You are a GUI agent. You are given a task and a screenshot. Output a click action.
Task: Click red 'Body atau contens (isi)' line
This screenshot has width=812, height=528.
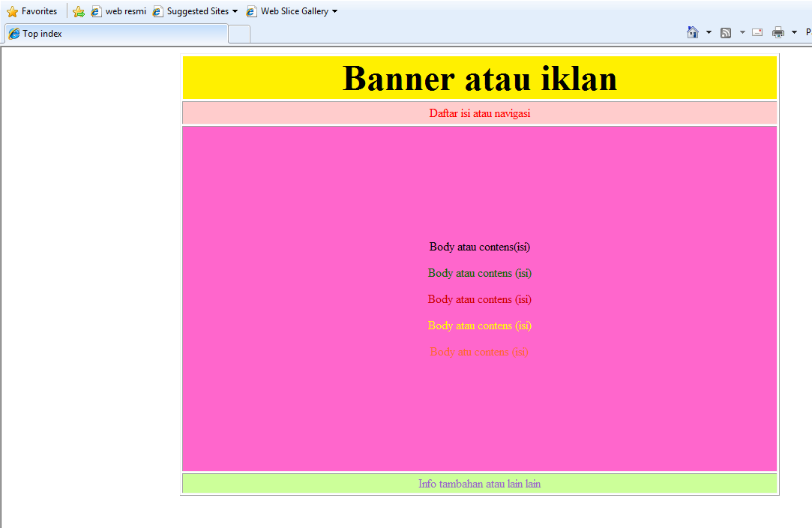pyautogui.click(x=480, y=299)
